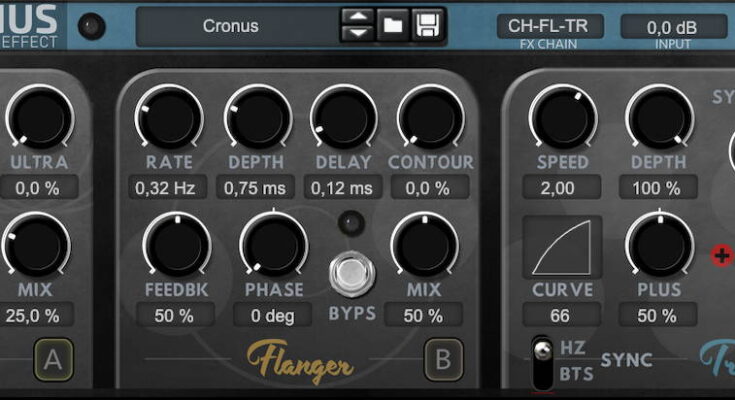This screenshot has width=735, height=400.
Task: Click the red plus icon beside the Plus knob
Action: coord(721,255)
